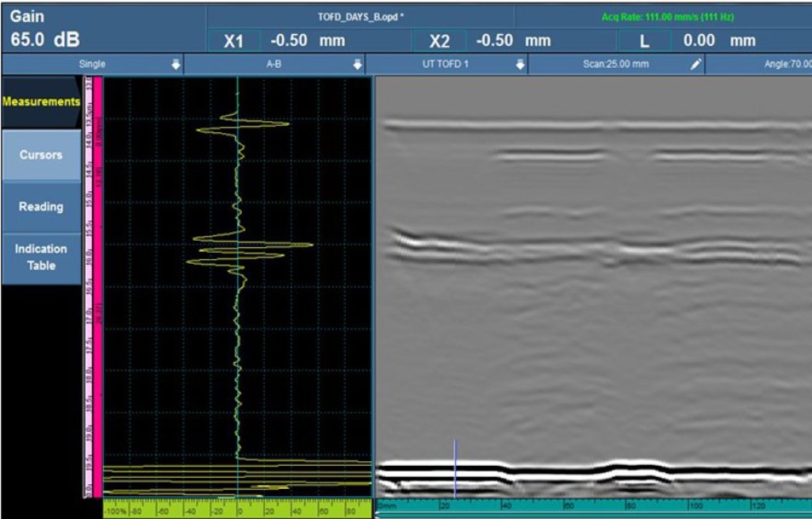Select the L 0.00 mm value

click(x=719, y=40)
